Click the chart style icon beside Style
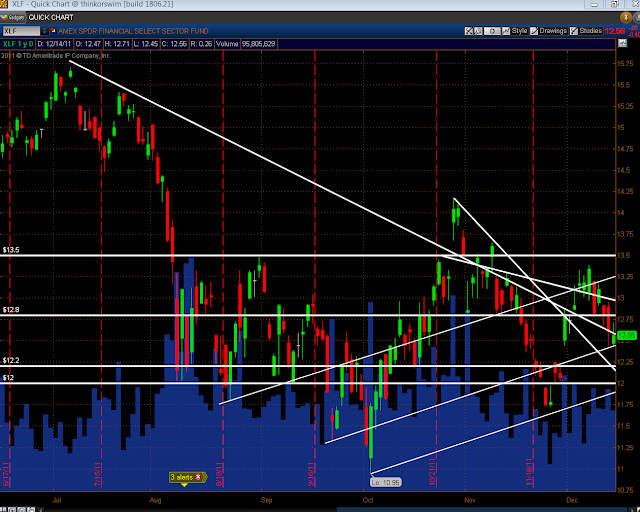The image size is (640, 512). click(x=507, y=31)
